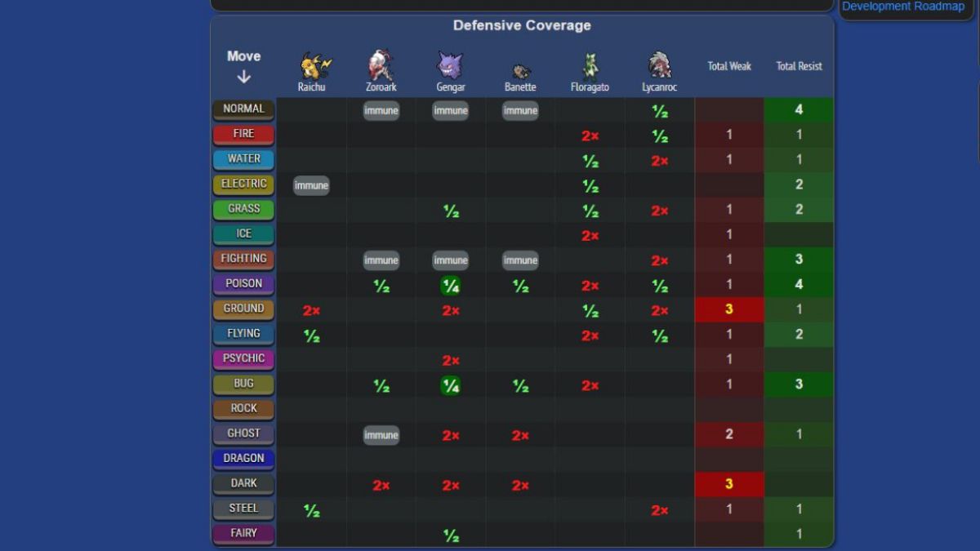Click the DRAGON type label
This screenshot has width=980, height=551.
243,459
